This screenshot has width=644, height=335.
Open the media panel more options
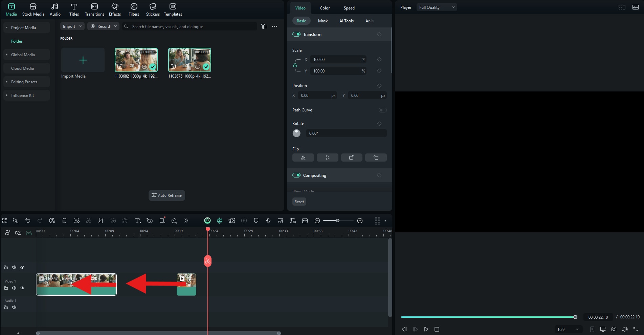(274, 26)
